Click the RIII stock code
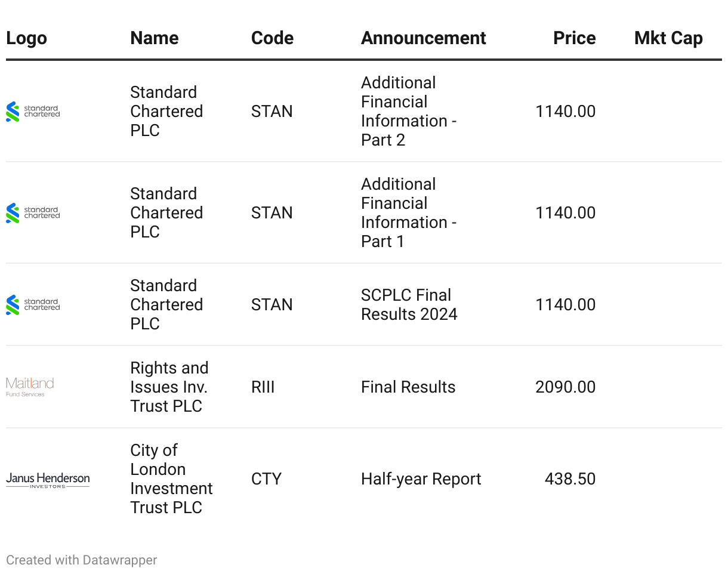The height and width of the screenshot is (574, 728). (x=263, y=387)
